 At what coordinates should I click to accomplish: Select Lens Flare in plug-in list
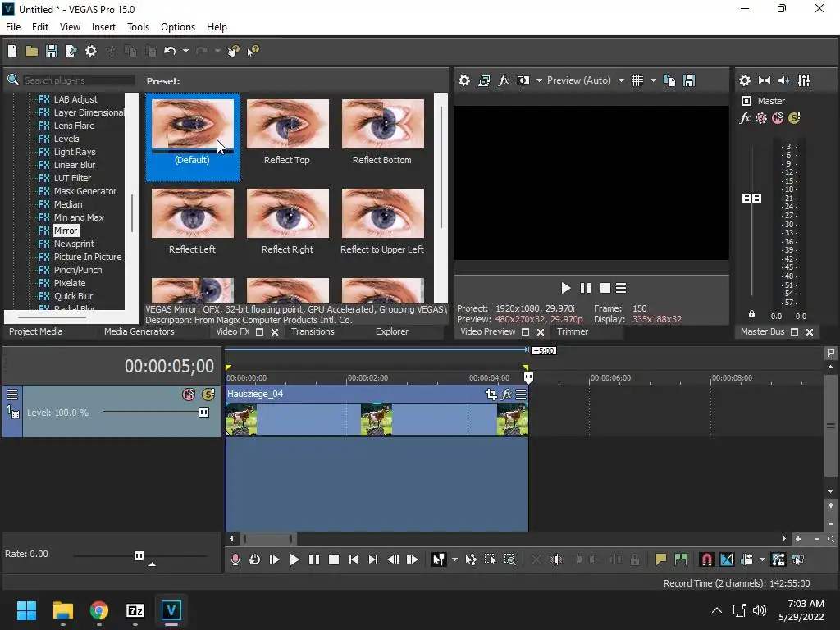(74, 126)
